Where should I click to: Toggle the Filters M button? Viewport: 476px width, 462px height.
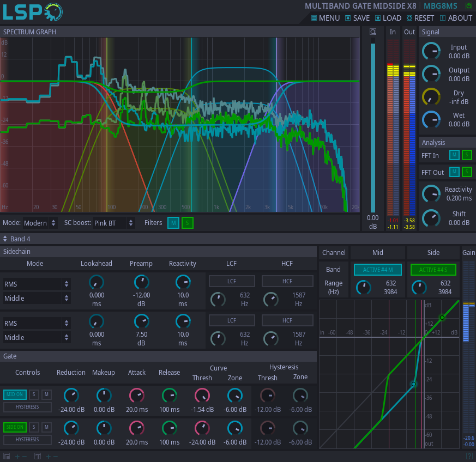coord(173,223)
